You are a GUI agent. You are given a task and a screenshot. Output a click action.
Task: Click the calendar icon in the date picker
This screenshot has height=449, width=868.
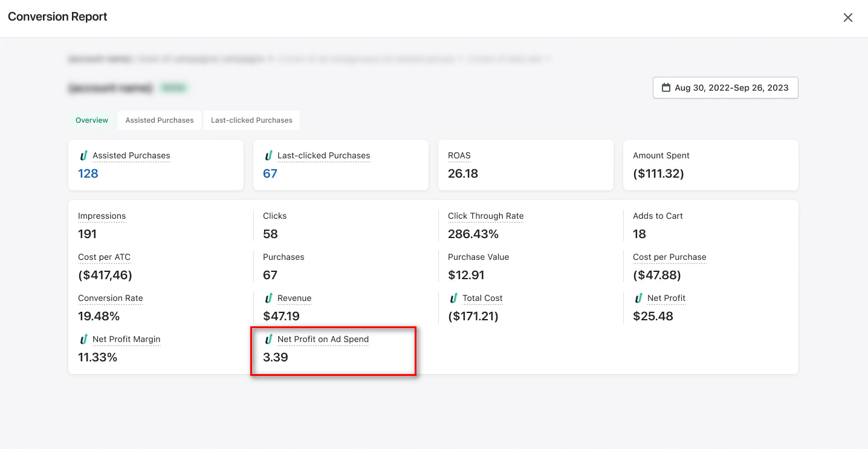click(x=666, y=87)
